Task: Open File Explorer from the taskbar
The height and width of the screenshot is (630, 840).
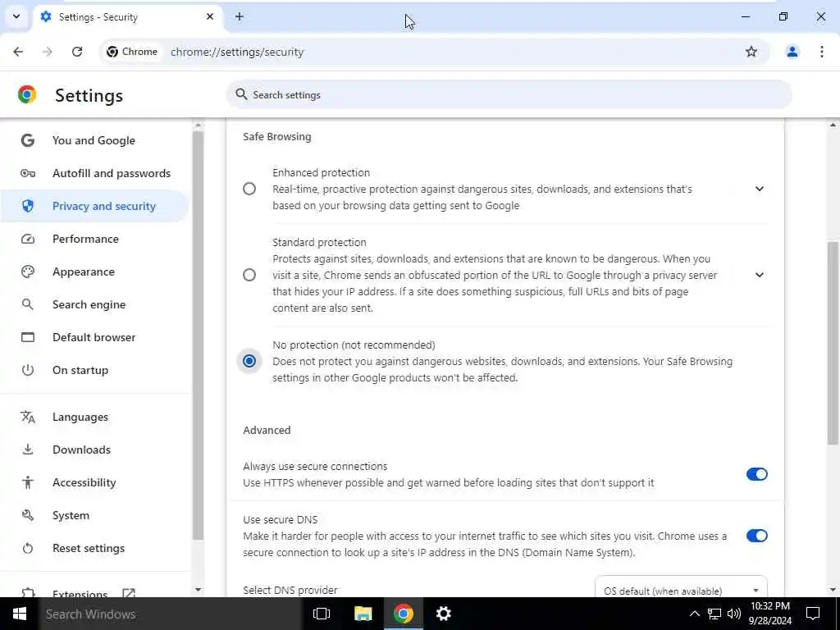Action: 363,614
